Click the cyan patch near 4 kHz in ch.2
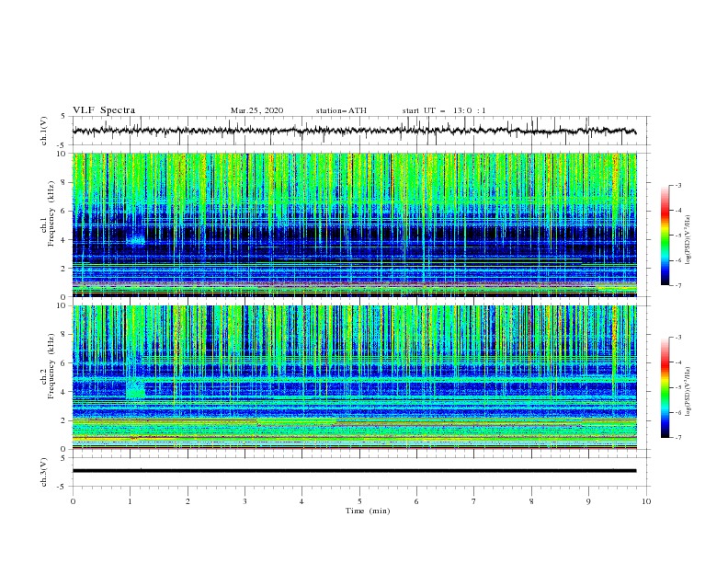This screenshot has height=563, width=728. click(135, 388)
